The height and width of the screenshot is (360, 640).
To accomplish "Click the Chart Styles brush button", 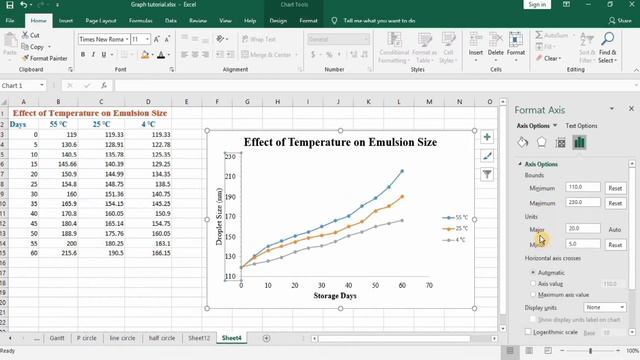I will 487,156.
